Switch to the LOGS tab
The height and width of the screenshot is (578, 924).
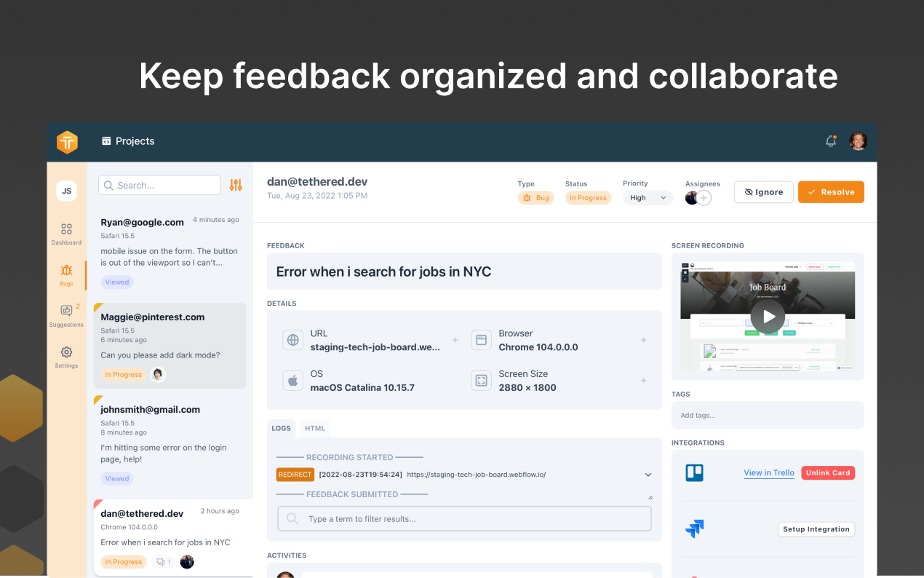(x=282, y=428)
